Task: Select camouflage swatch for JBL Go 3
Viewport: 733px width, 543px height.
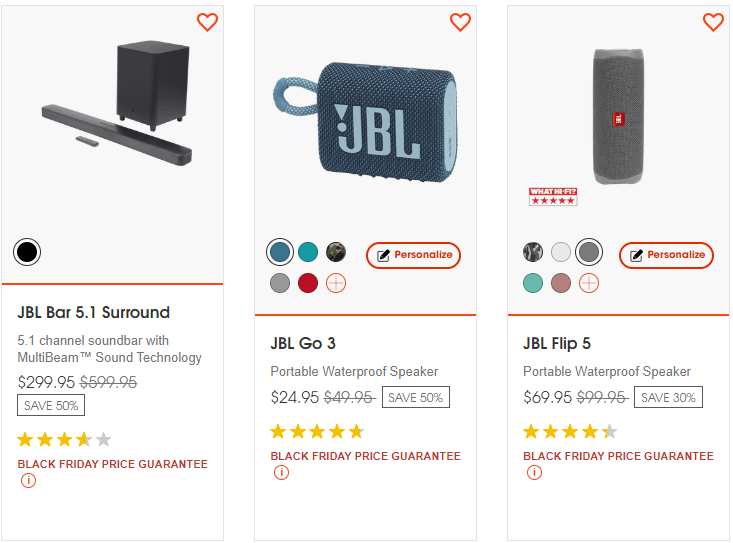Action: [x=336, y=252]
